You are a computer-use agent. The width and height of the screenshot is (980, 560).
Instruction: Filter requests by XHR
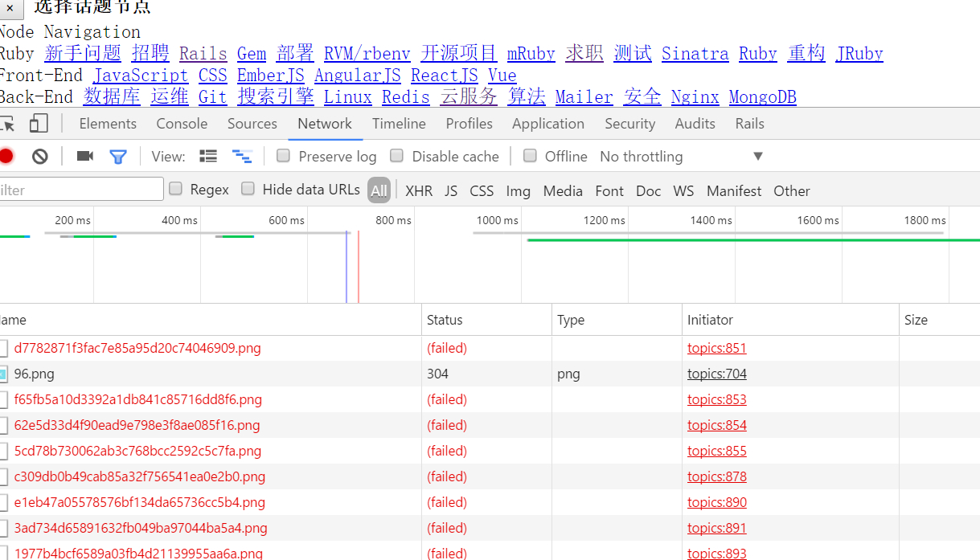click(419, 191)
